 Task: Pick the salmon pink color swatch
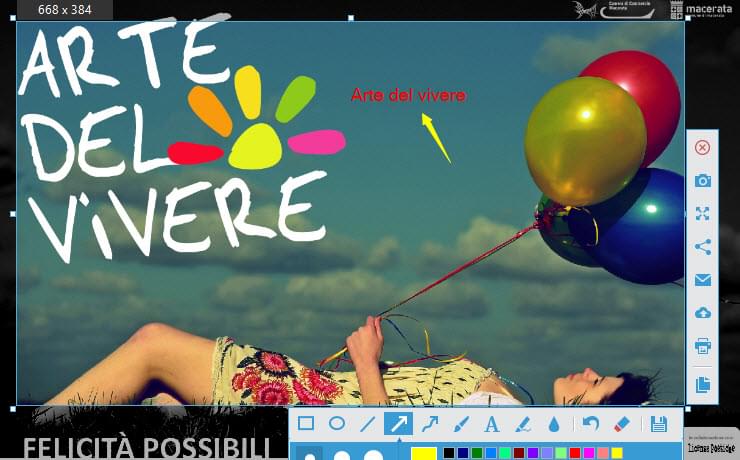[603, 453]
